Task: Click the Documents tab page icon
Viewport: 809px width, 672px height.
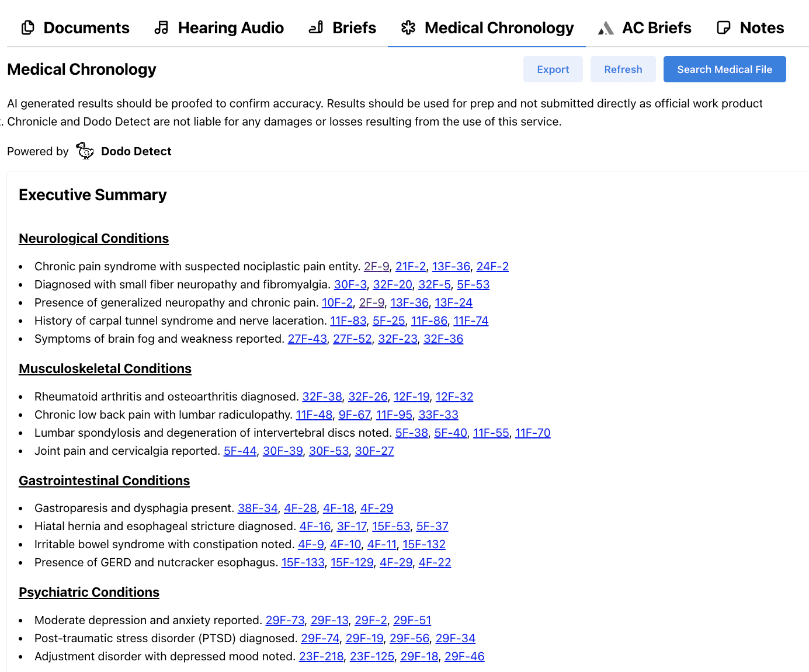Action: click(27, 27)
